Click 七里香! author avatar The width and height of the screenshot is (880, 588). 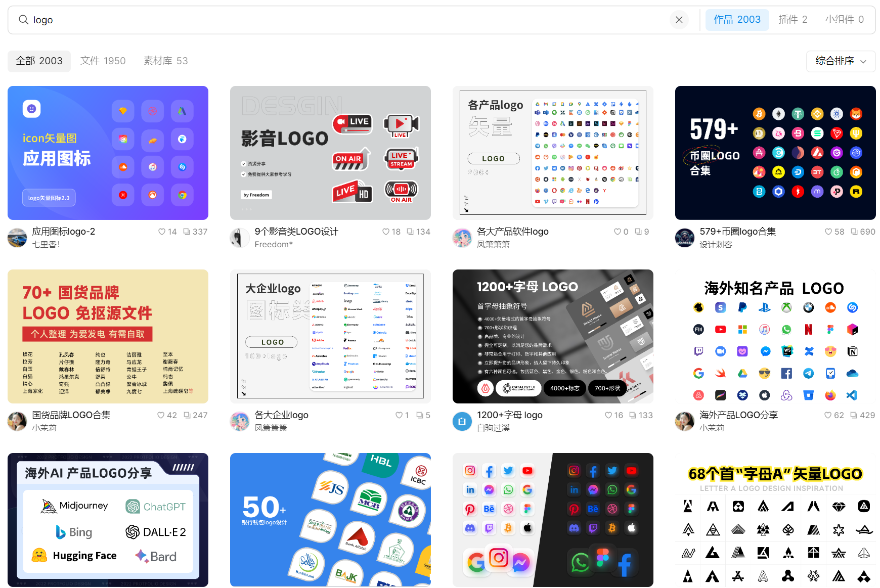[x=17, y=238]
